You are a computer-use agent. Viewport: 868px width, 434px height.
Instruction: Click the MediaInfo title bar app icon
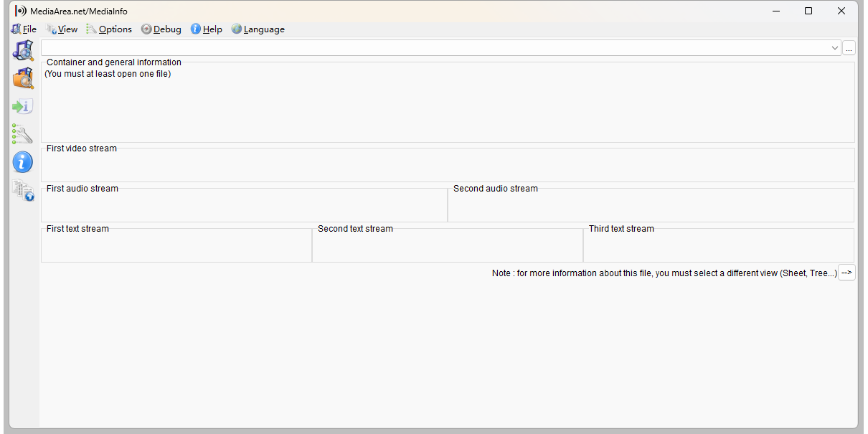tap(21, 11)
